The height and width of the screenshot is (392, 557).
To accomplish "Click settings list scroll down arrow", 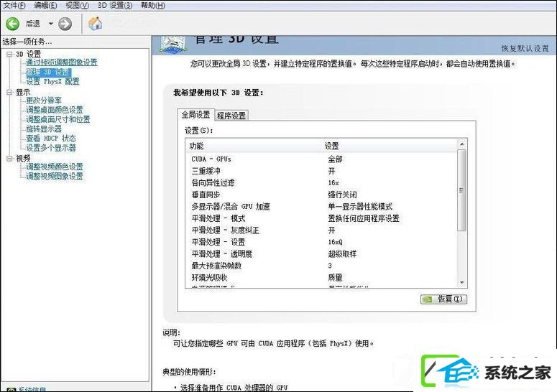I will [x=462, y=283].
